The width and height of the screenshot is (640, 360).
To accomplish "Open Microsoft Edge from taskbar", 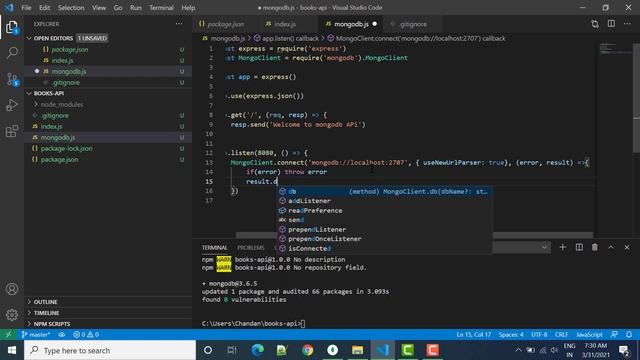I will coord(257,350).
